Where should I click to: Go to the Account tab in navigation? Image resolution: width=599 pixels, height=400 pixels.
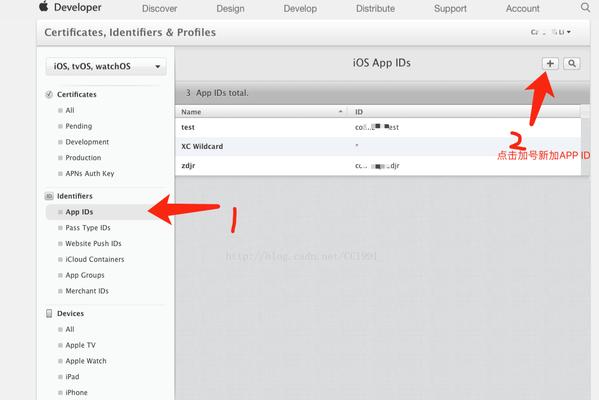(523, 8)
